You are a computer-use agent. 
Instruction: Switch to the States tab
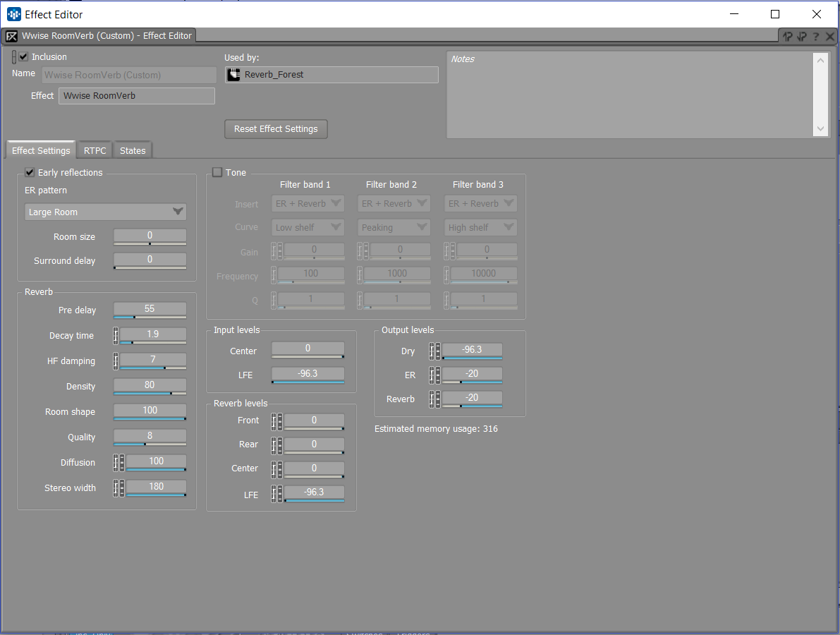click(x=133, y=150)
